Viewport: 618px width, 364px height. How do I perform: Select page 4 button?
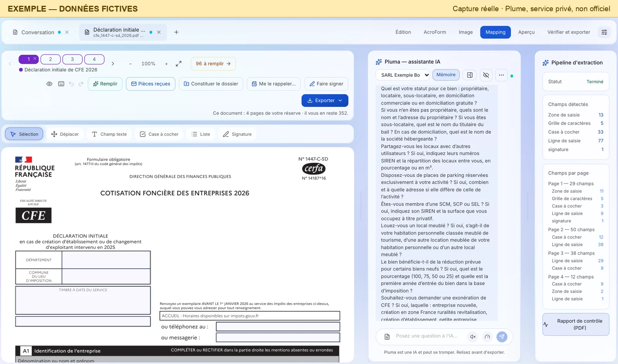(94, 59)
